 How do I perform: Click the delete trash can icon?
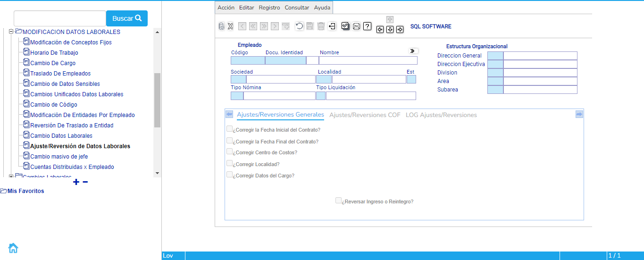point(321,26)
